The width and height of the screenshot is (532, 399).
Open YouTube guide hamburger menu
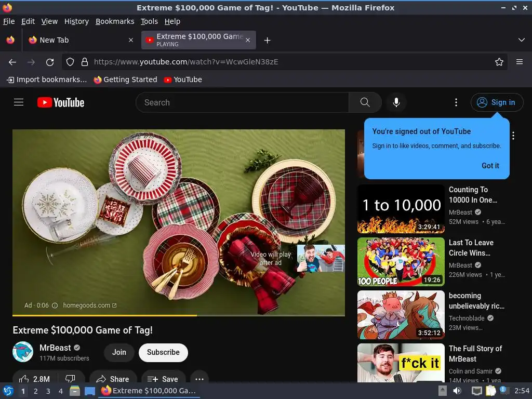coord(19,102)
